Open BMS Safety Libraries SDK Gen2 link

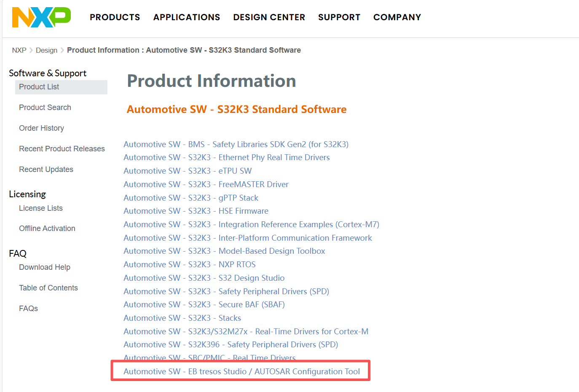click(x=236, y=144)
